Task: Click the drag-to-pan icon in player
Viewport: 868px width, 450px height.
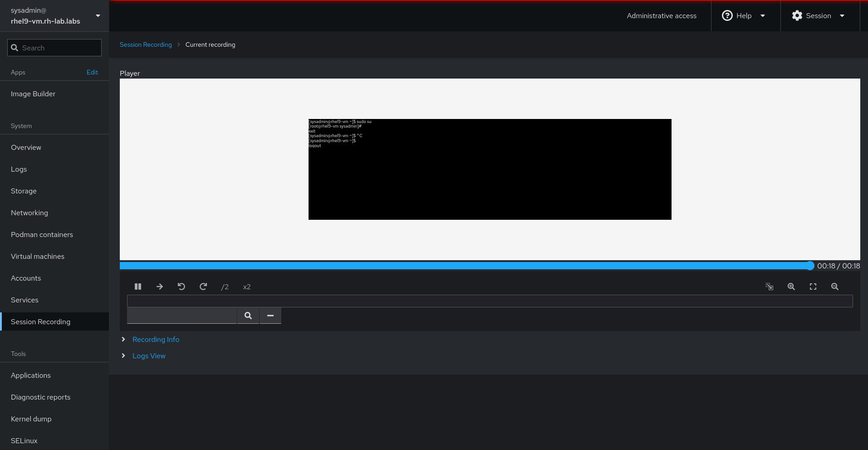Action: (770, 287)
